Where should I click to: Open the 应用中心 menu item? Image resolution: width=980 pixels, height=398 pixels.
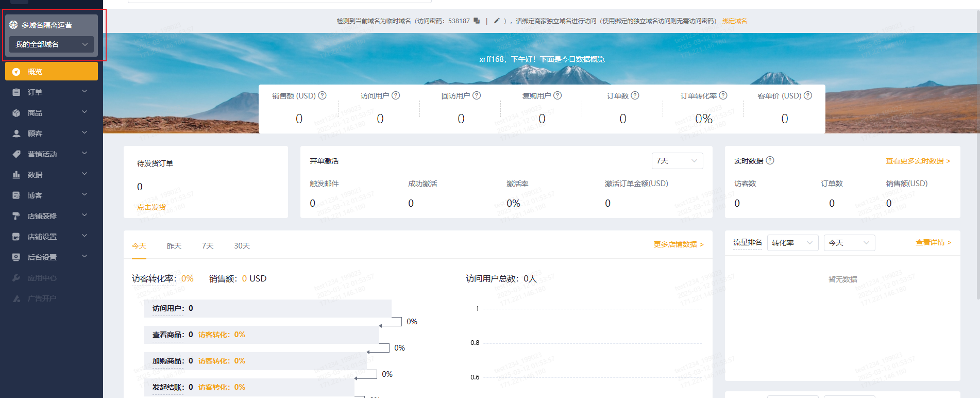pyautogui.click(x=52, y=278)
